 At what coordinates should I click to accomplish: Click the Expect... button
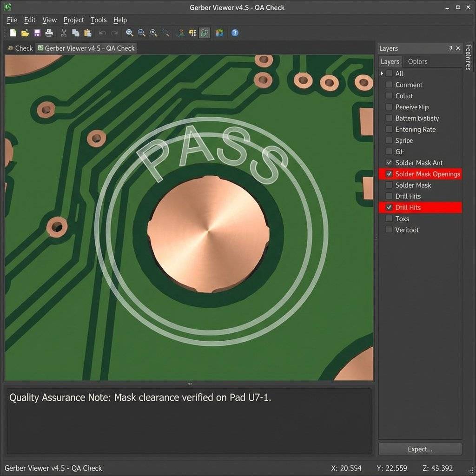[420, 449]
